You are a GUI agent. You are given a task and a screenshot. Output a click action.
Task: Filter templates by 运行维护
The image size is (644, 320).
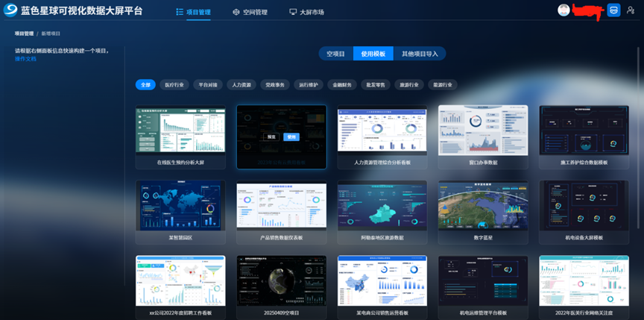(309, 85)
